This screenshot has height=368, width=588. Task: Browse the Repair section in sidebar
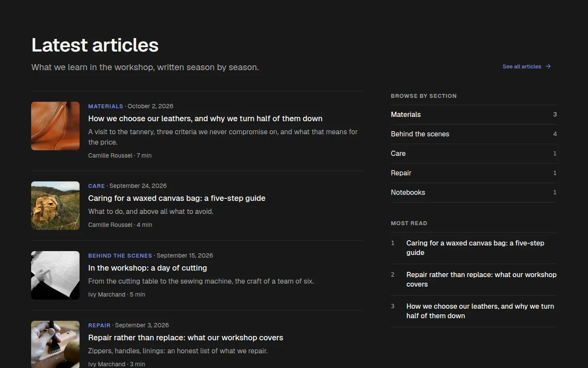[474, 173]
